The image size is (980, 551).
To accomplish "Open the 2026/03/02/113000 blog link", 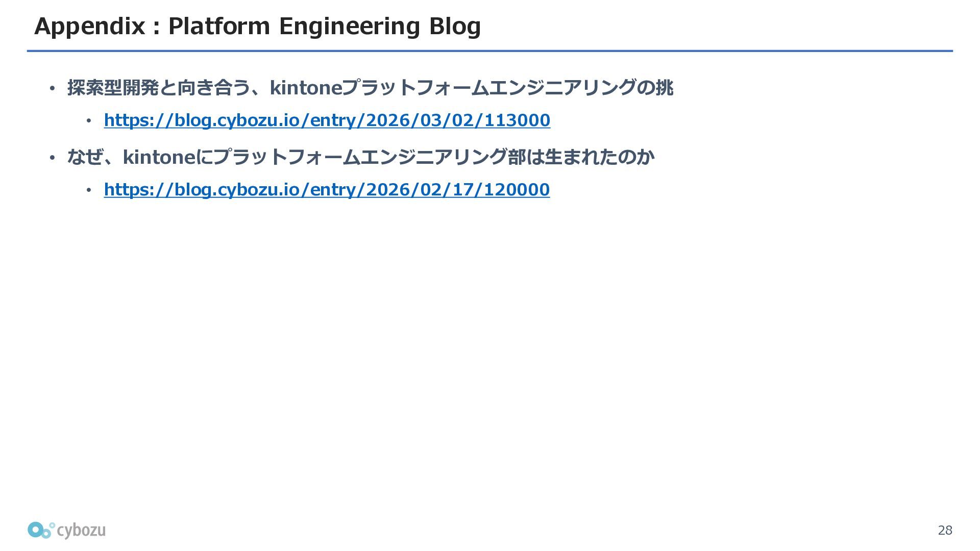I will click(327, 120).
